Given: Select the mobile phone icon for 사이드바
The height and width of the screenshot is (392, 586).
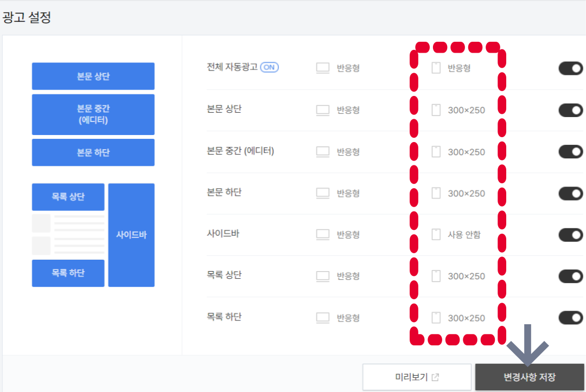Looking at the screenshot, I should click(x=436, y=235).
